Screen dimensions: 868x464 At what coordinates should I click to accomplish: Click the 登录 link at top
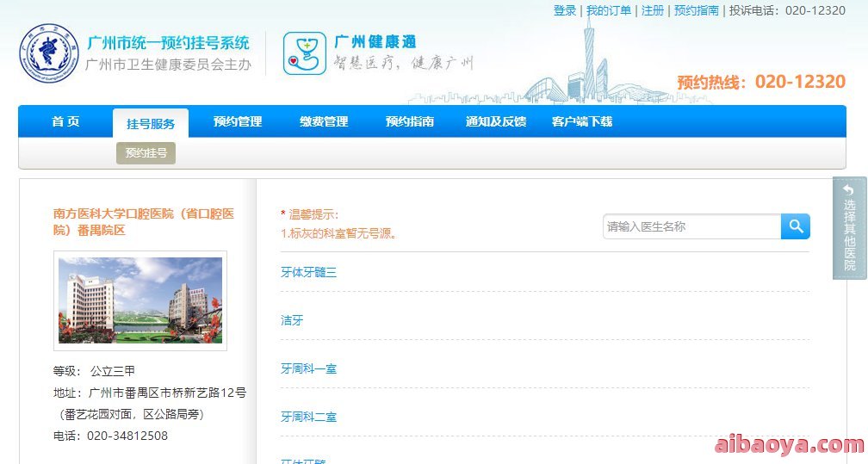pos(565,10)
